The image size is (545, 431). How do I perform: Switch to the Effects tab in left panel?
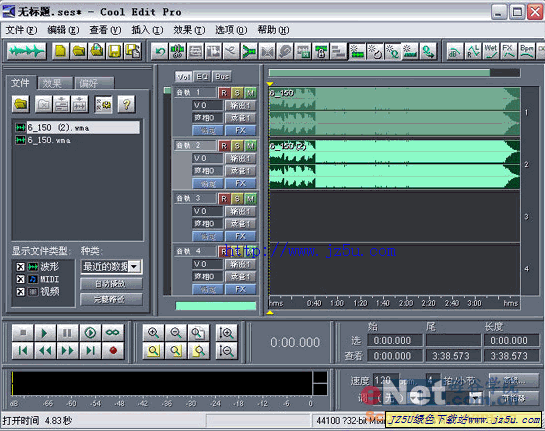tap(55, 83)
